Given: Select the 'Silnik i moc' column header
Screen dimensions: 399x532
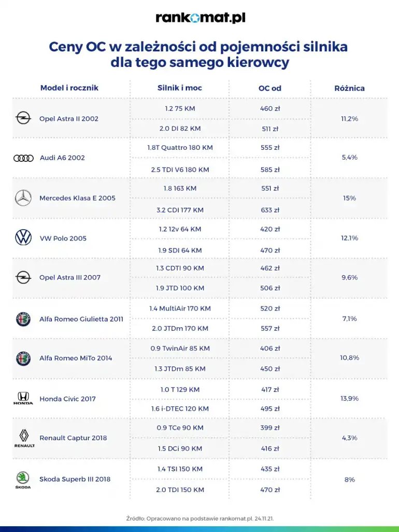Looking at the screenshot, I should tap(180, 88).
